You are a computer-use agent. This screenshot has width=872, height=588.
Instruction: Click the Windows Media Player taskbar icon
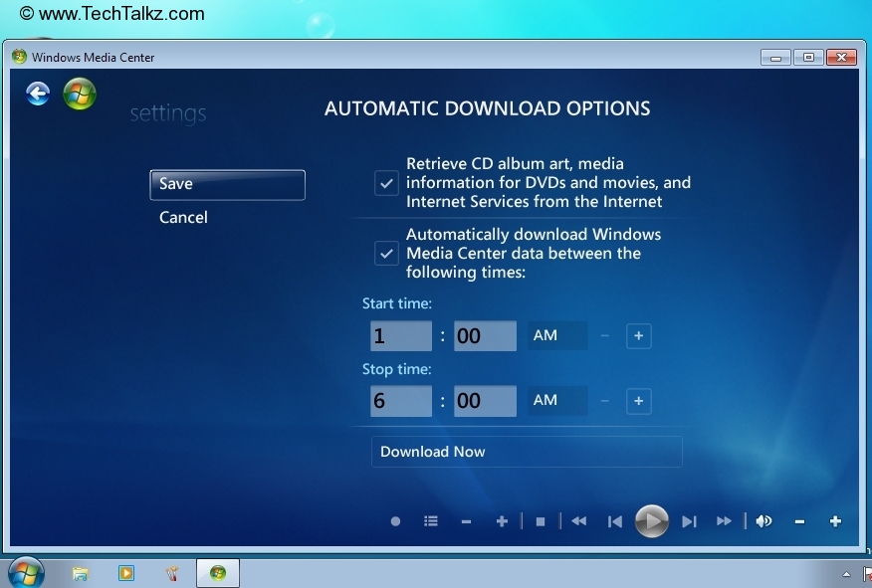pyautogui.click(x=123, y=573)
